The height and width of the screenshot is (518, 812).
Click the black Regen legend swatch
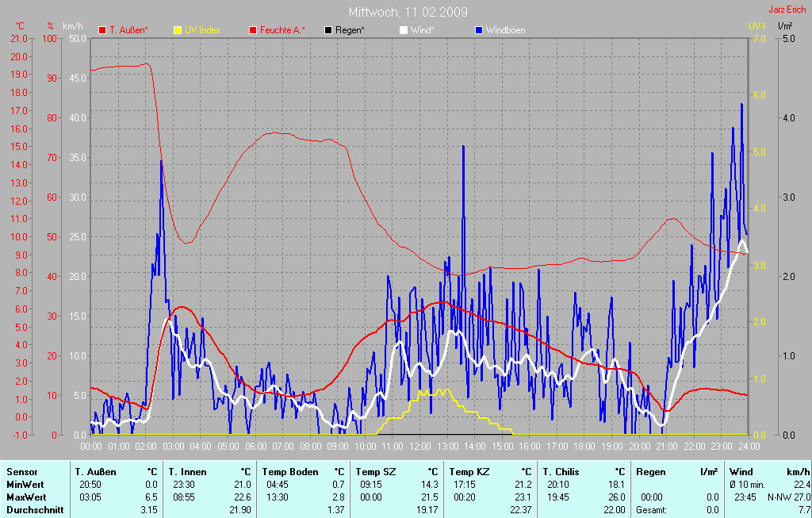(328, 30)
